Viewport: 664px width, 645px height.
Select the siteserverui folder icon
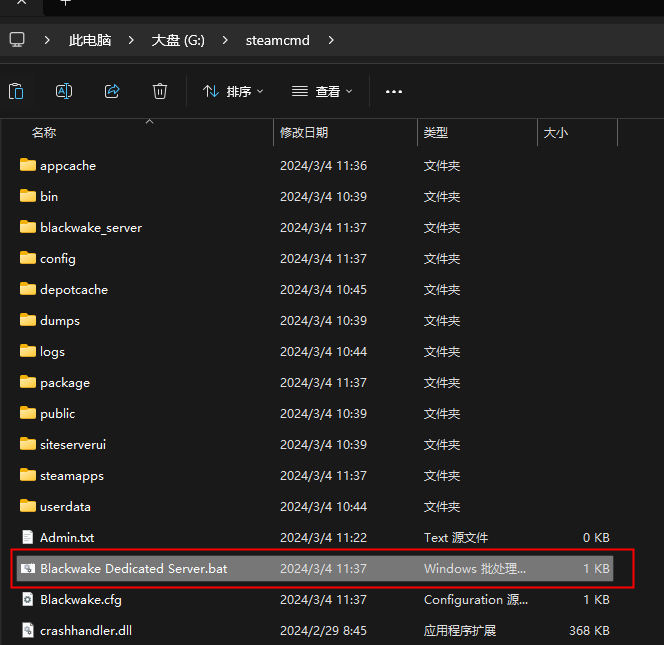point(28,444)
